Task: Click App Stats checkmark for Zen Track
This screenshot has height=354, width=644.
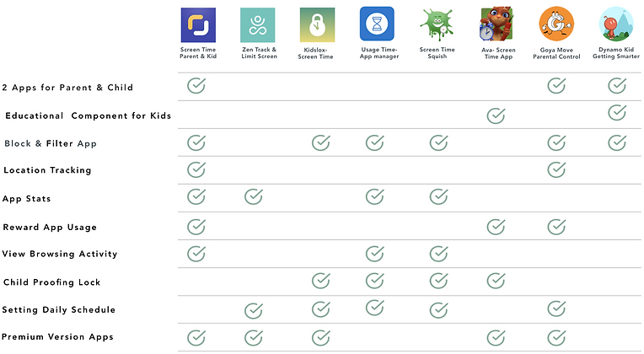Action: 254,197
